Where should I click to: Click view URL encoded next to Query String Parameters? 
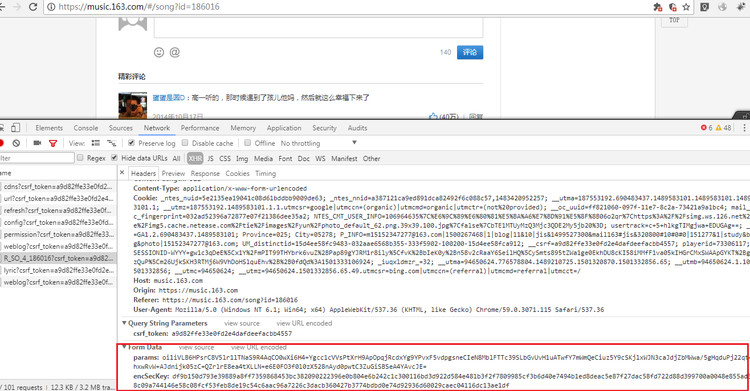(304, 323)
